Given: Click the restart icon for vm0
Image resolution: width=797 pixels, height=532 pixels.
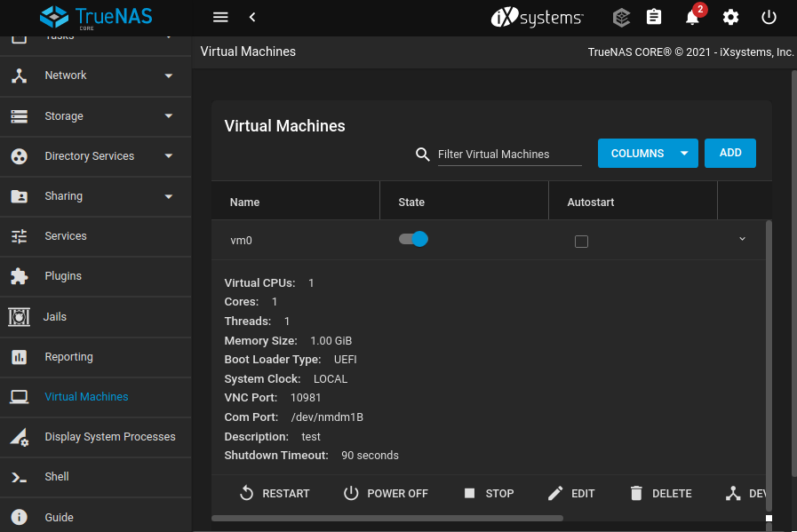Looking at the screenshot, I should point(246,493).
